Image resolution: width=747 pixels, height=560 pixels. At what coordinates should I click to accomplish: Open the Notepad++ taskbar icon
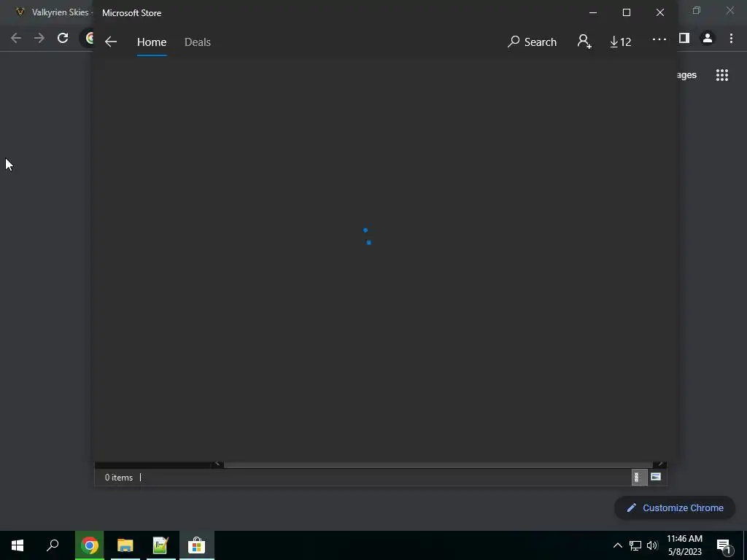160,545
